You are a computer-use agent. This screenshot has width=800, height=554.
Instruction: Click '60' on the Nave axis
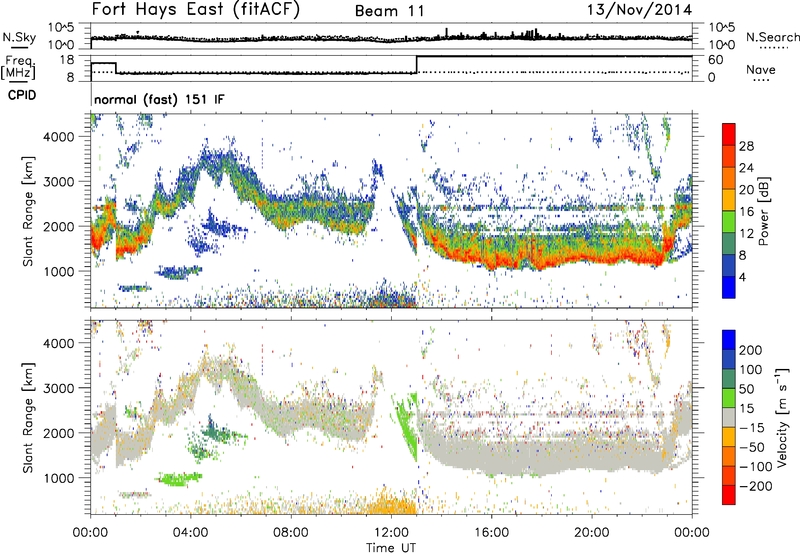(x=716, y=60)
